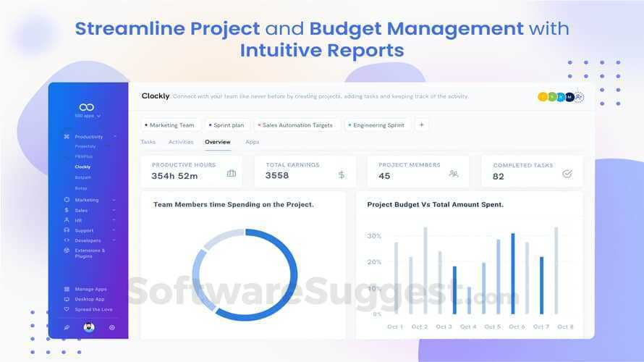The image size is (644, 362).
Task: Click the 45 project members value
Action: click(384, 176)
